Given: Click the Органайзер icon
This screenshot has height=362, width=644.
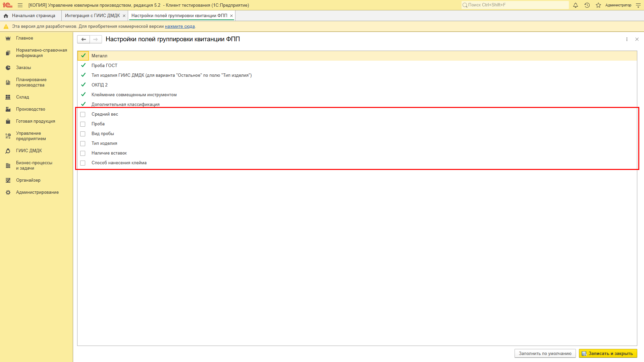Looking at the screenshot, I should pos(8,180).
